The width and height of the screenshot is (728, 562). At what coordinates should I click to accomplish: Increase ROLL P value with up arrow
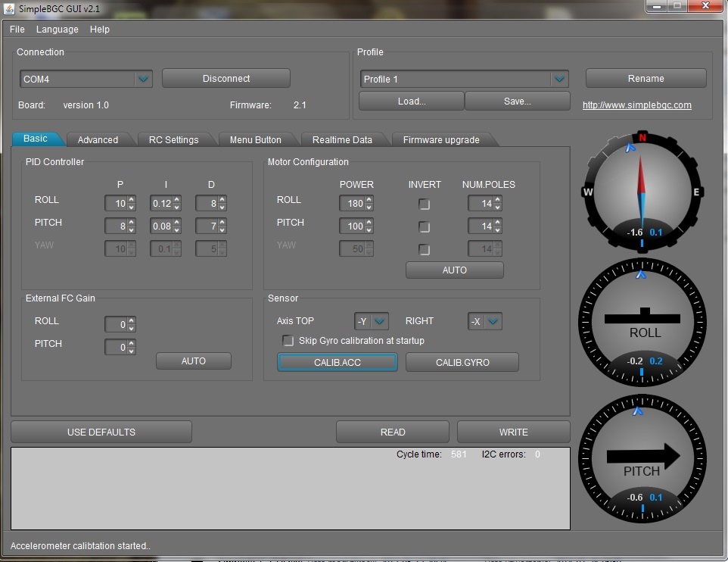point(132,200)
